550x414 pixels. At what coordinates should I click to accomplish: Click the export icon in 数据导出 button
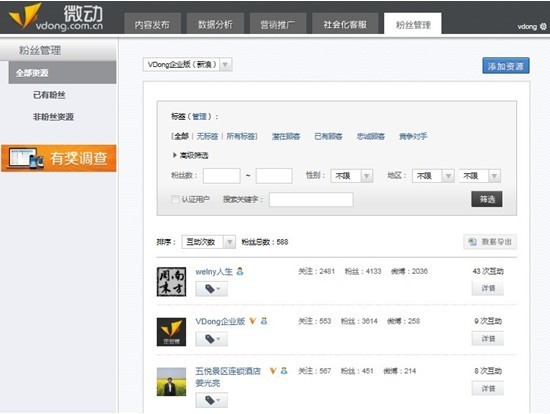[472, 242]
